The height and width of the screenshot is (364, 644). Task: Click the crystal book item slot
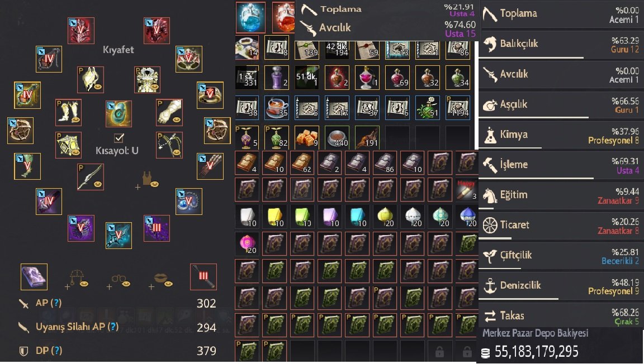34,276
